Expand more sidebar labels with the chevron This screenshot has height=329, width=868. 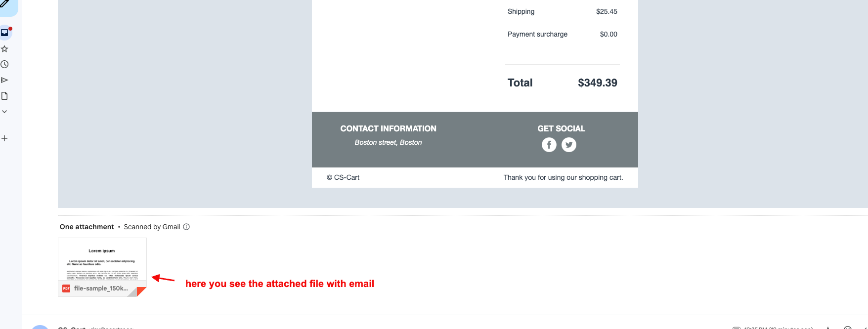pyautogui.click(x=4, y=112)
